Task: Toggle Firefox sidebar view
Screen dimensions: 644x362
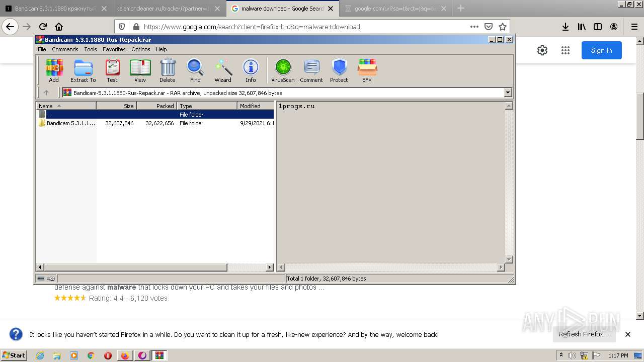Action: [x=598, y=27]
